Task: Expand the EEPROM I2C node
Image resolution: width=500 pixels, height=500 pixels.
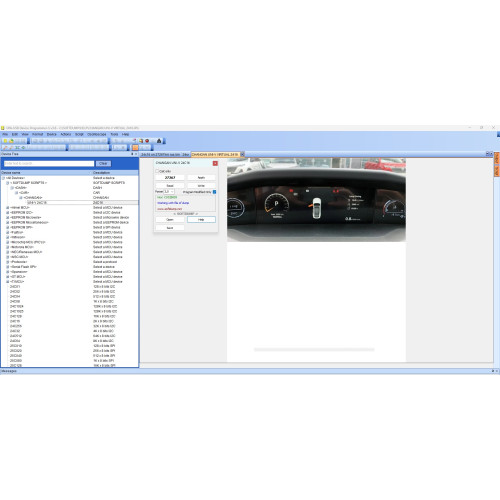Action: [x=7, y=212]
